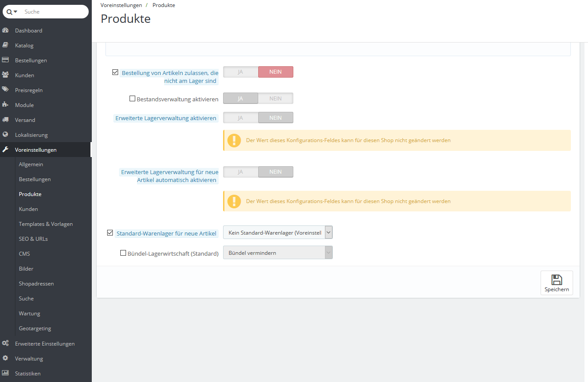Screen dimensions: 588x382
Task: Open the Versand menu
Action: pyautogui.click(x=25, y=120)
